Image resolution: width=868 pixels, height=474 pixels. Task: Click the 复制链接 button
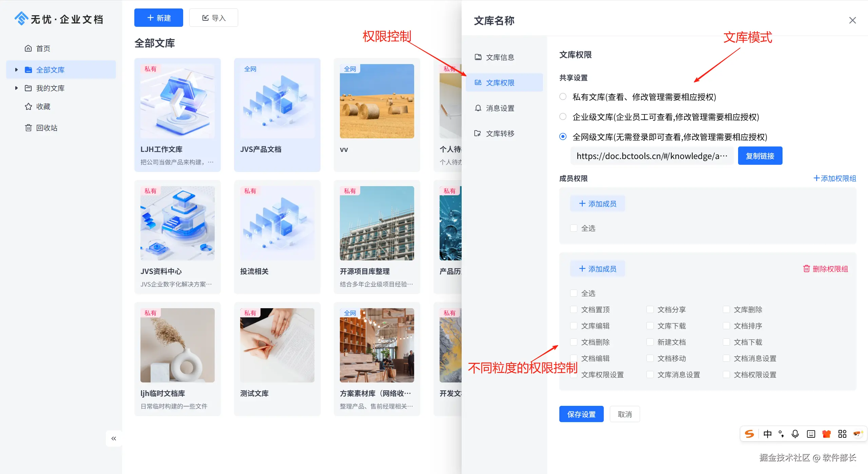coord(760,156)
